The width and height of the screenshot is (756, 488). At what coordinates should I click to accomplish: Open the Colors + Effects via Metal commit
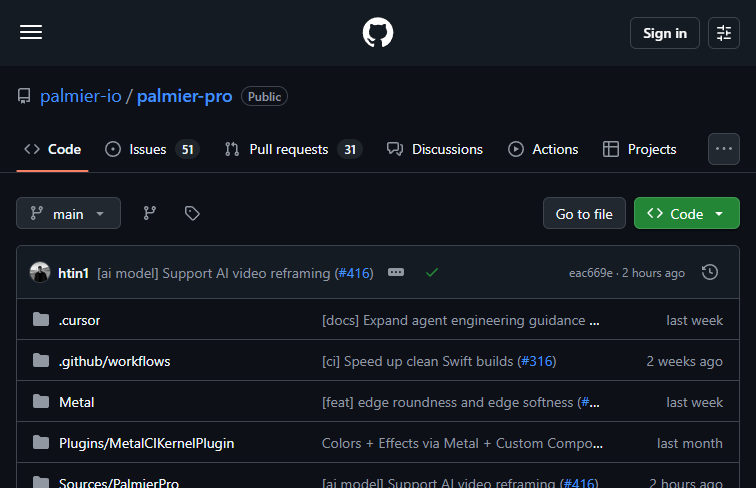462,444
